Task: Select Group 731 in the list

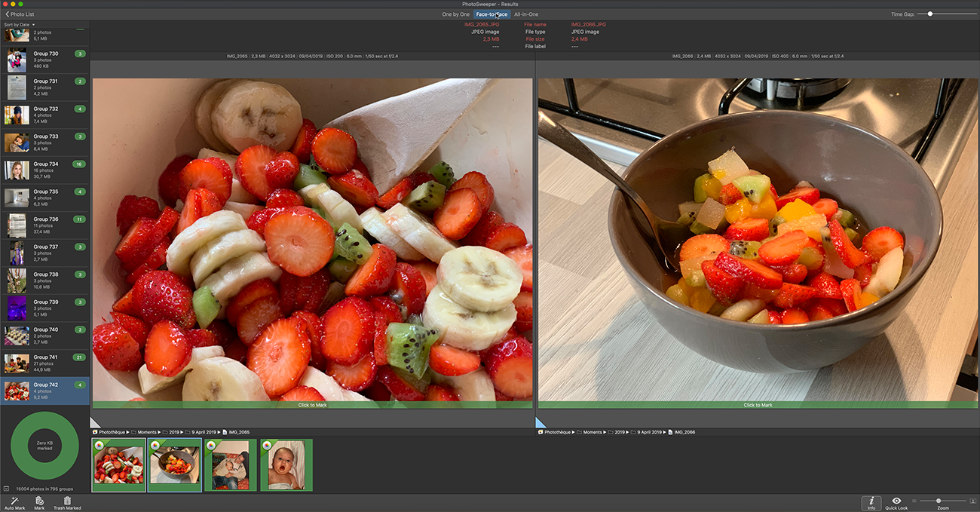Action: [44, 87]
